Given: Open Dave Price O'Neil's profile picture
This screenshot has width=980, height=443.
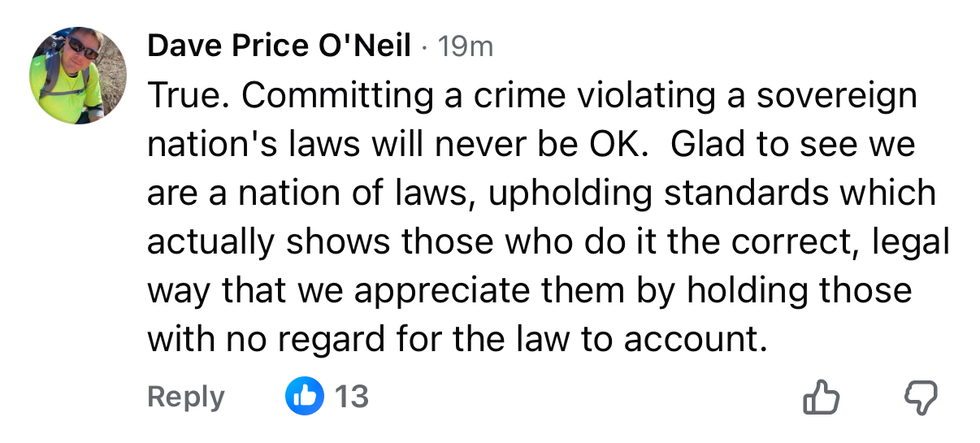Looking at the screenshot, I should 78,75.
